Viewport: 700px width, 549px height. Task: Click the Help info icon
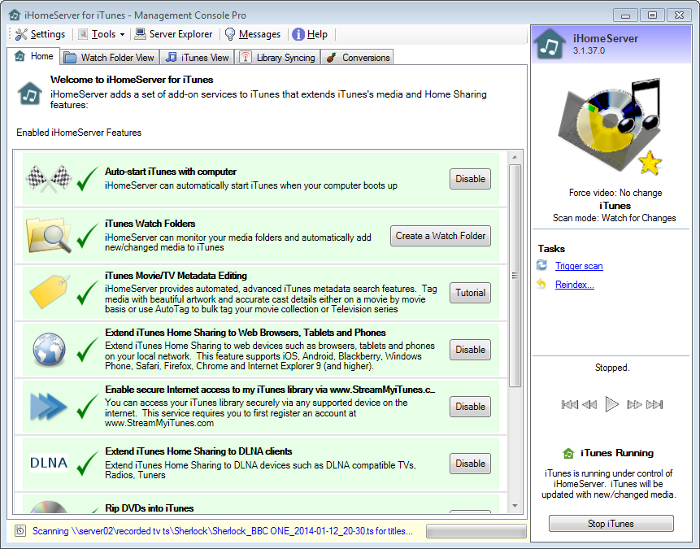(298, 34)
